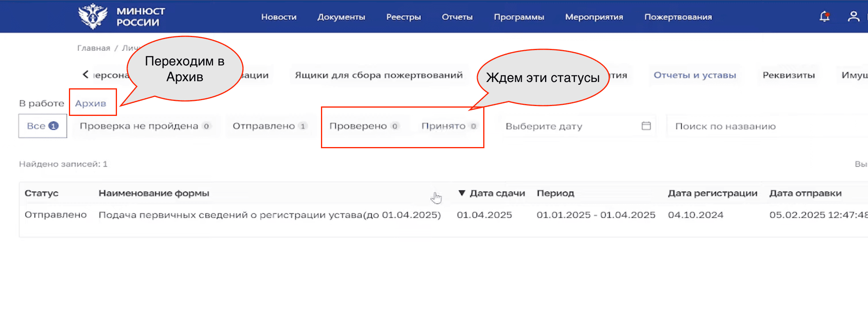Viewport: 868px width, 328px height.
Task: Switch to Ящики для сбора пожертвований tab
Action: point(379,75)
